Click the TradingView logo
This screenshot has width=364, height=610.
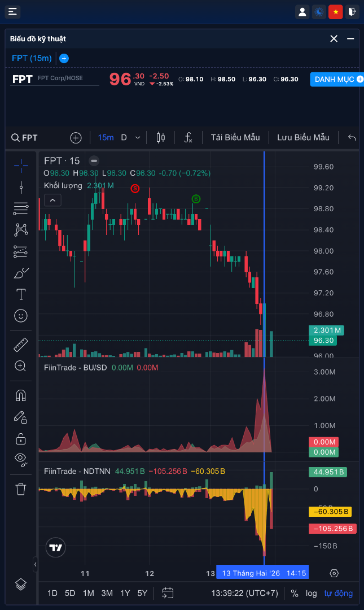tap(56, 548)
